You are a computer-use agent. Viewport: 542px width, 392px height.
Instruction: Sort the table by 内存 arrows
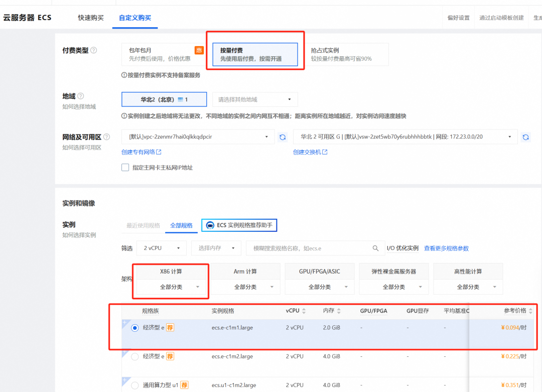[x=339, y=311]
